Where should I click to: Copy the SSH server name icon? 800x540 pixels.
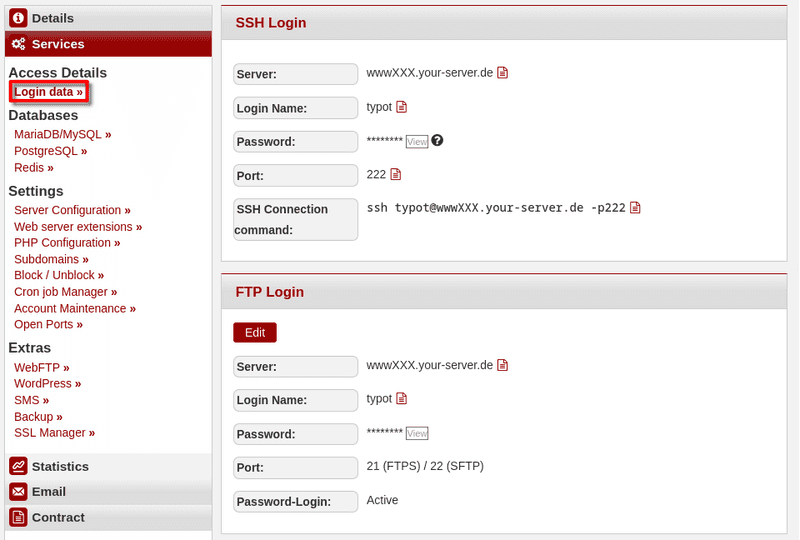(x=503, y=73)
